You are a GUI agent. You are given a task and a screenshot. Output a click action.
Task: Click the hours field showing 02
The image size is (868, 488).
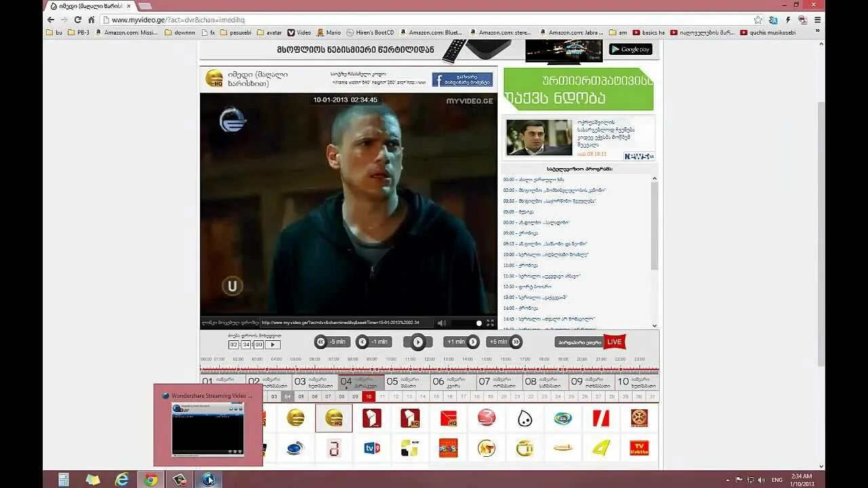[x=234, y=344]
